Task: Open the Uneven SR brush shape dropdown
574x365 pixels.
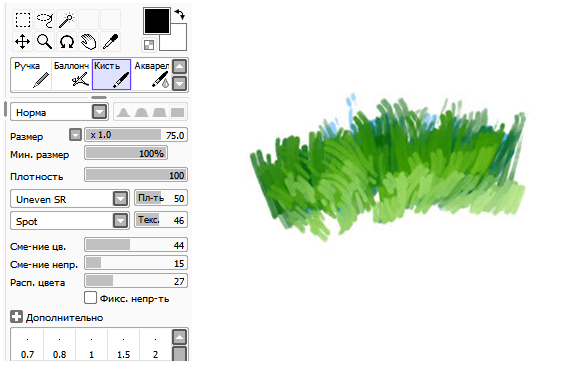Action: pos(70,199)
